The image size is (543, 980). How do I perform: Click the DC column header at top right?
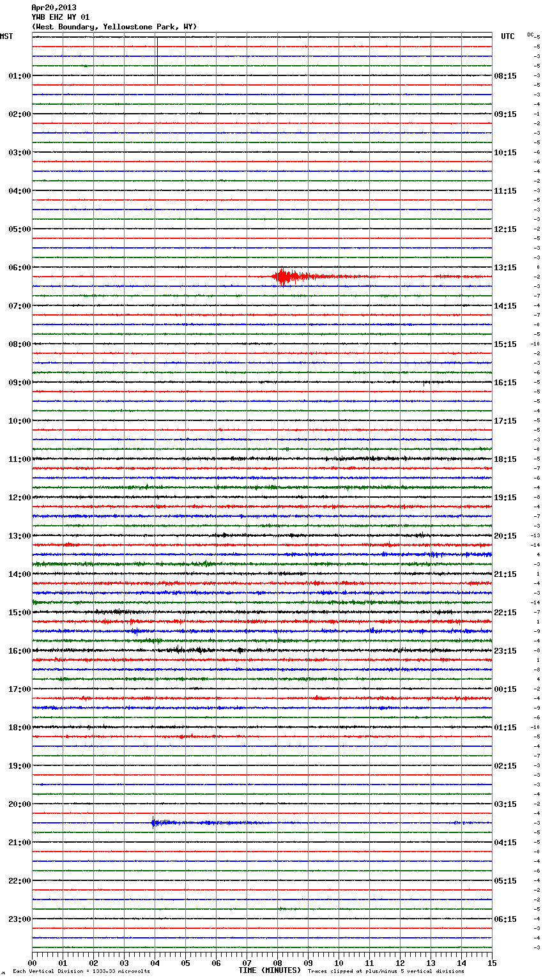[530, 34]
